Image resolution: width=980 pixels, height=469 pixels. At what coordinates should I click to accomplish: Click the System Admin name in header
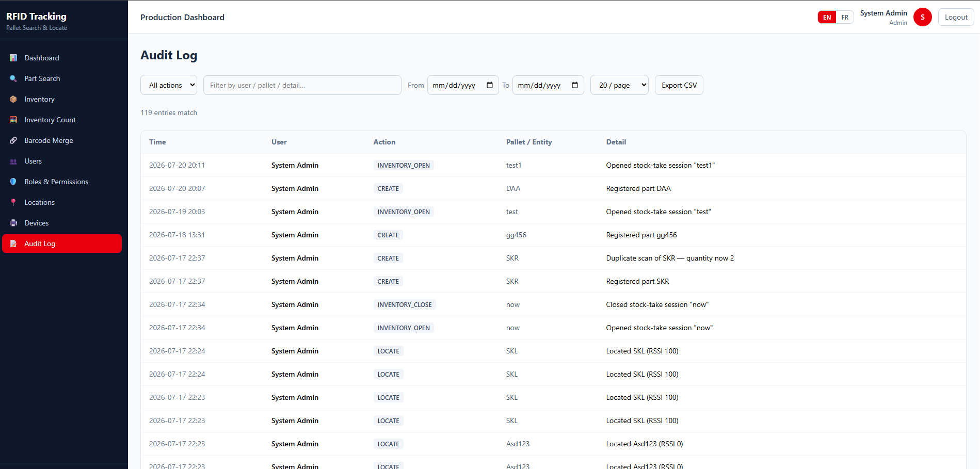(883, 13)
